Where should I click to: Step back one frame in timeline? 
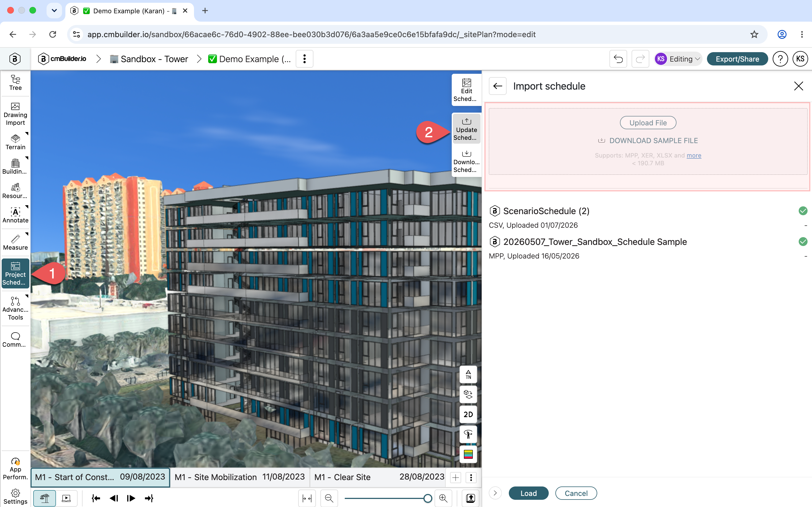114,498
